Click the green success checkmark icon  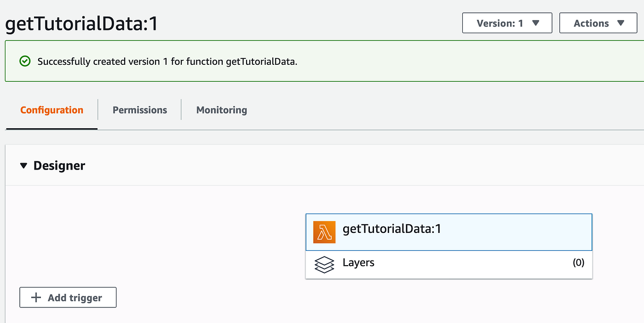point(25,61)
